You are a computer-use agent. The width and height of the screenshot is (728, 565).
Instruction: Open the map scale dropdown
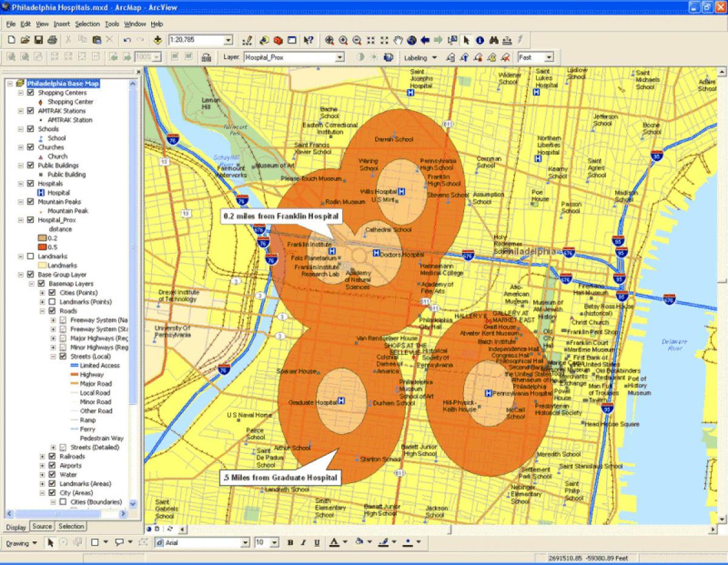click(228, 41)
